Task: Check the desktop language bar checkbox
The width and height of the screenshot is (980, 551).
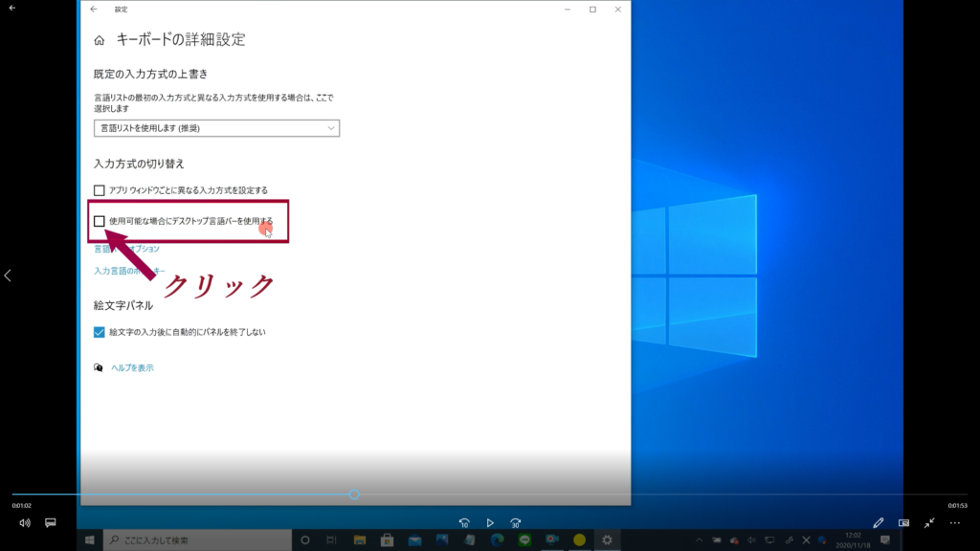Action: pos(100,221)
